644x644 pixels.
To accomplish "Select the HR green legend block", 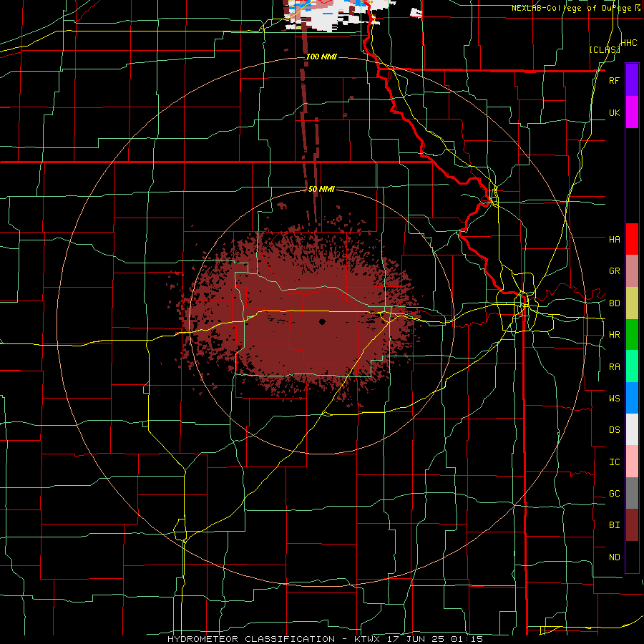I will (632, 334).
